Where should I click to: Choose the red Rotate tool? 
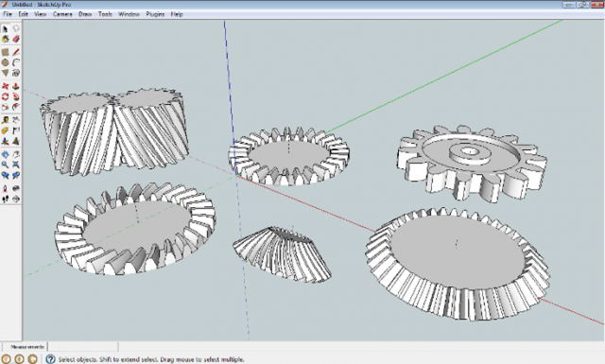[5, 96]
